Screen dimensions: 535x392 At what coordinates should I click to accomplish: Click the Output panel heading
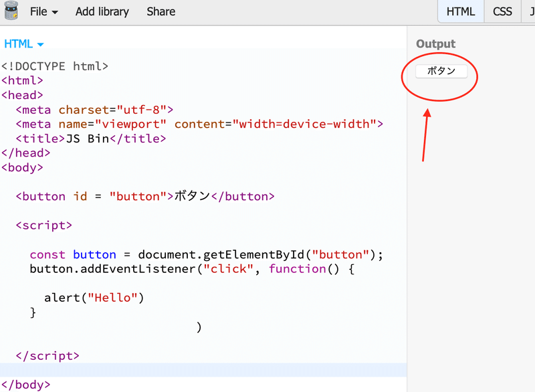[x=436, y=43]
